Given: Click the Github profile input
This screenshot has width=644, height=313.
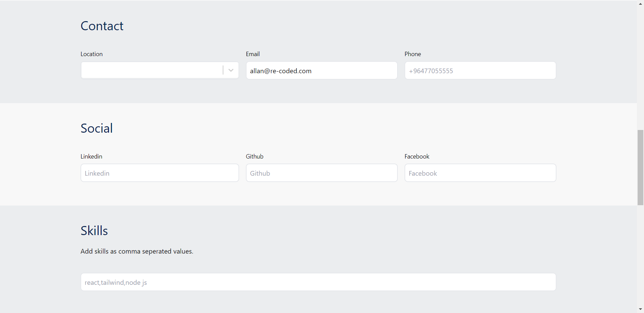Looking at the screenshot, I should coord(321,173).
